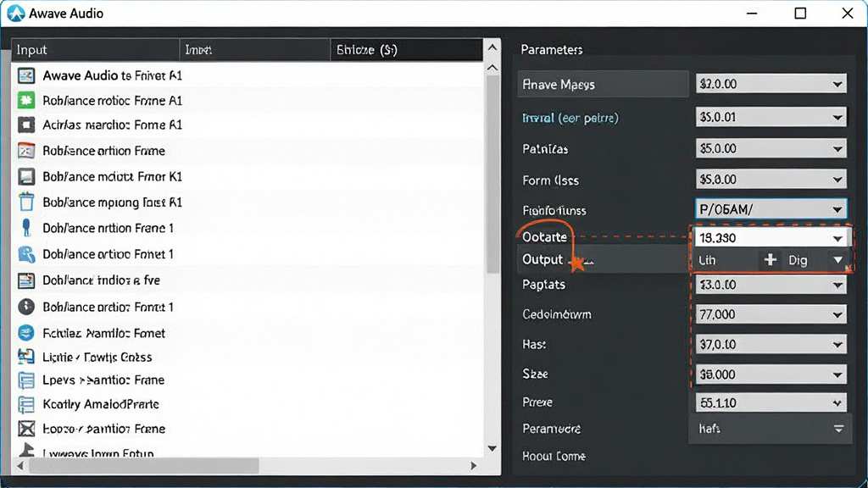Click the round dark icon of 'Bob/iance orctioz Fontt 1'

click(x=26, y=307)
